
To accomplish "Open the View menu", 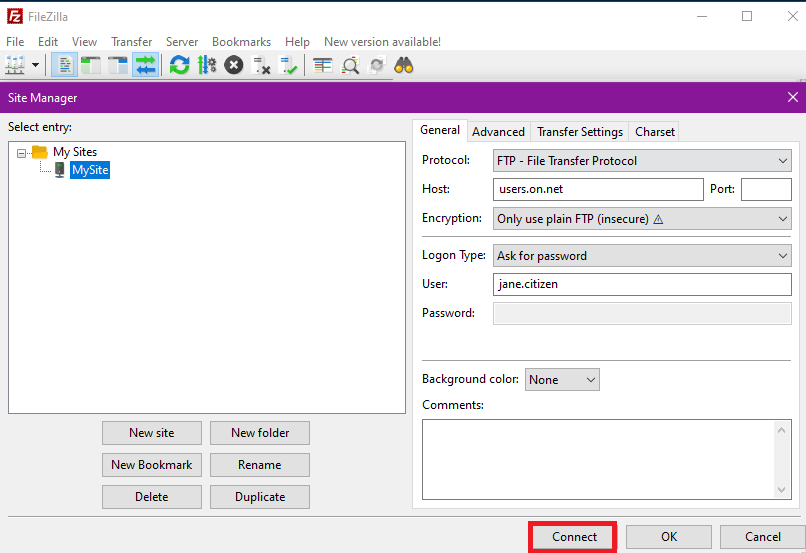I will [x=84, y=42].
